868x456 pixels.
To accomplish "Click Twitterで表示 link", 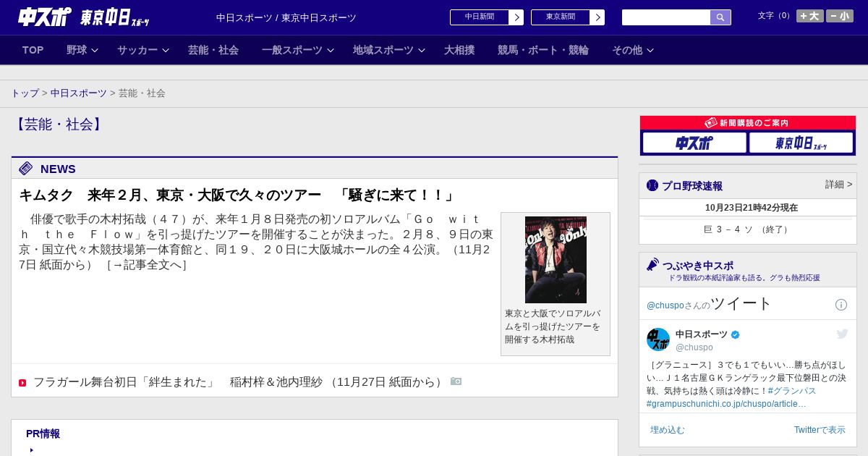I will [820, 430].
